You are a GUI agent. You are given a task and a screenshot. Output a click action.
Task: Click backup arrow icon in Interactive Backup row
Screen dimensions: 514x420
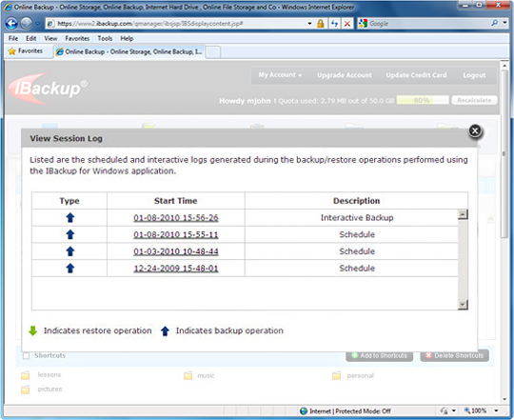[x=70, y=218]
